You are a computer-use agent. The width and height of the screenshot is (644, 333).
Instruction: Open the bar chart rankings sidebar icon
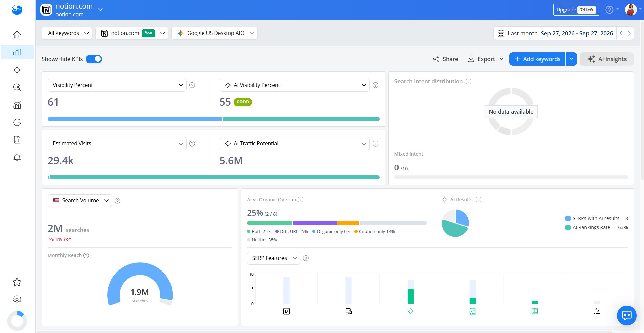[17, 52]
